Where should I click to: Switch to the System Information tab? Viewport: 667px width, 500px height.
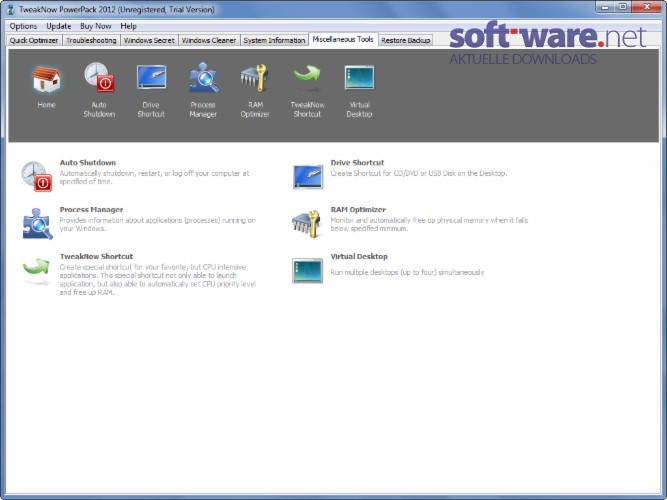coord(274,40)
